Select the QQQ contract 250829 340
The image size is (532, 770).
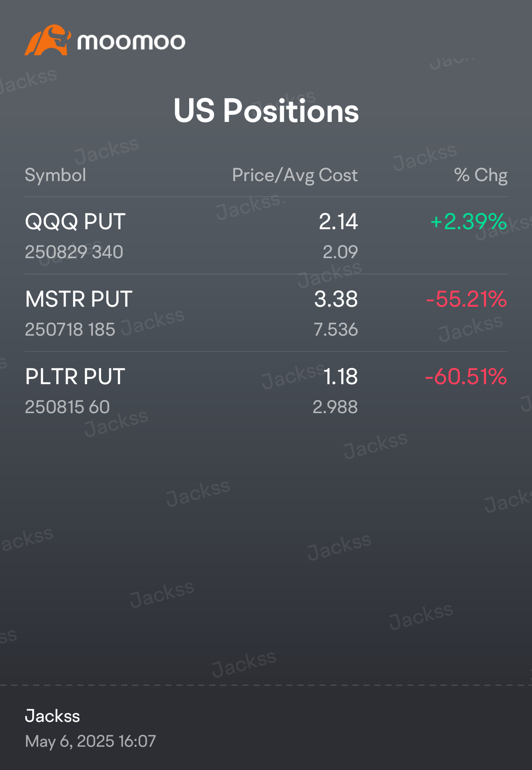(74, 252)
